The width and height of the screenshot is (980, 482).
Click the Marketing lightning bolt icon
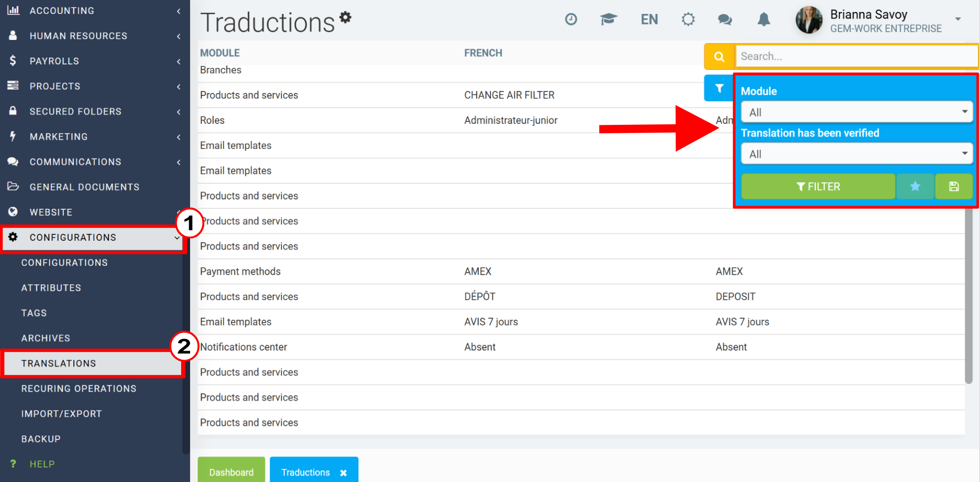13,136
